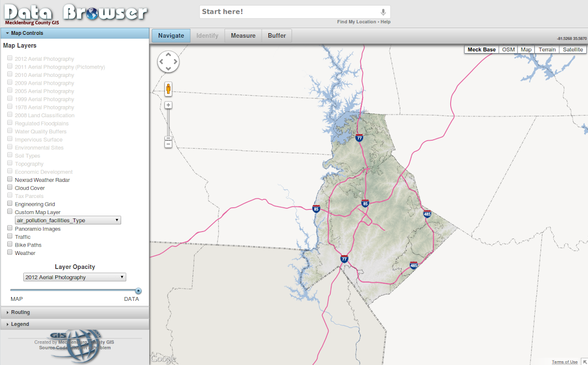Click the overview map toggle arrow icon
588x365 pixels.
tap(584, 362)
